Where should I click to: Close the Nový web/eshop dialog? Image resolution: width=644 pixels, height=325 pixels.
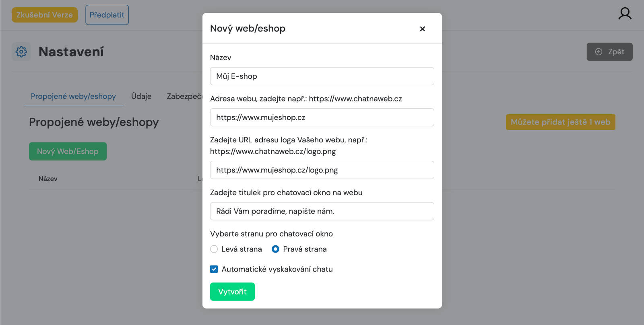coord(422,29)
